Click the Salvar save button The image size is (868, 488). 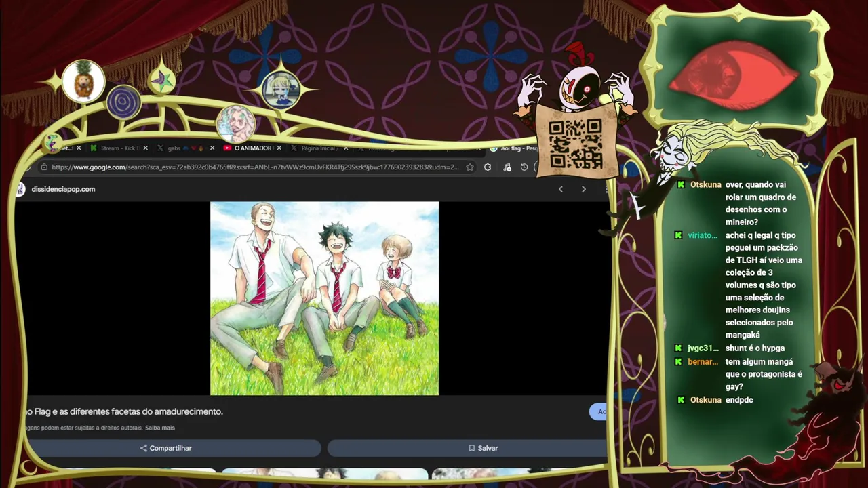468,448
